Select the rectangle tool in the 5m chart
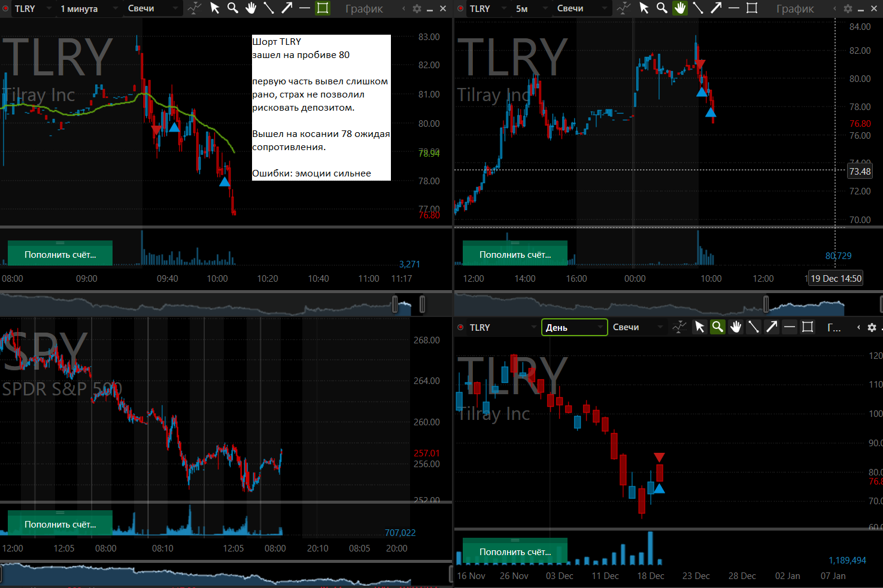 coord(752,8)
